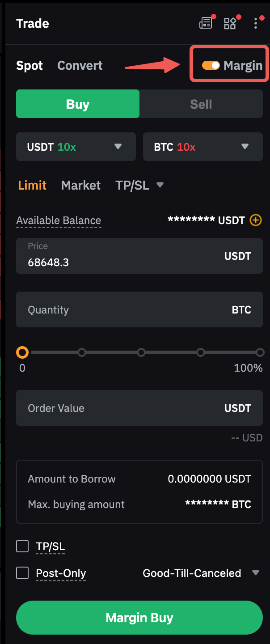This screenshot has height=644, width=270.
Task: Check the Post-Only option
Action: point(22,573)
